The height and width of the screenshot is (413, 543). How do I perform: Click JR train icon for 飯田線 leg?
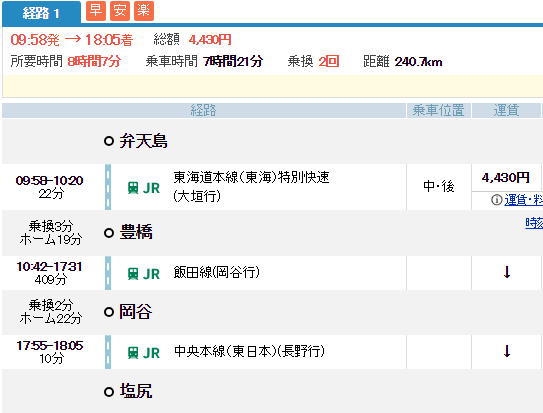click(x=133, y=273)
